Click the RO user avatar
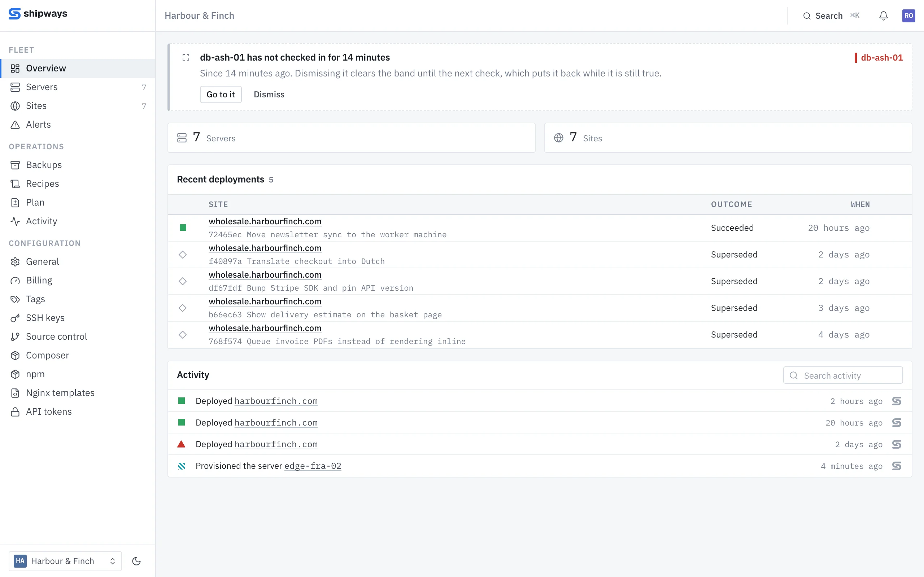 coord(908,16)
